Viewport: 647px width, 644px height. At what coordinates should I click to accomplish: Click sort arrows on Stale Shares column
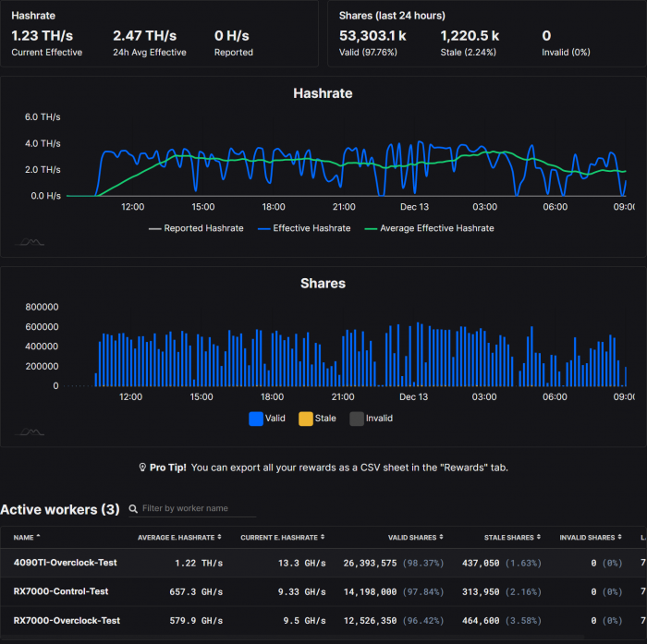coord(536,537)
